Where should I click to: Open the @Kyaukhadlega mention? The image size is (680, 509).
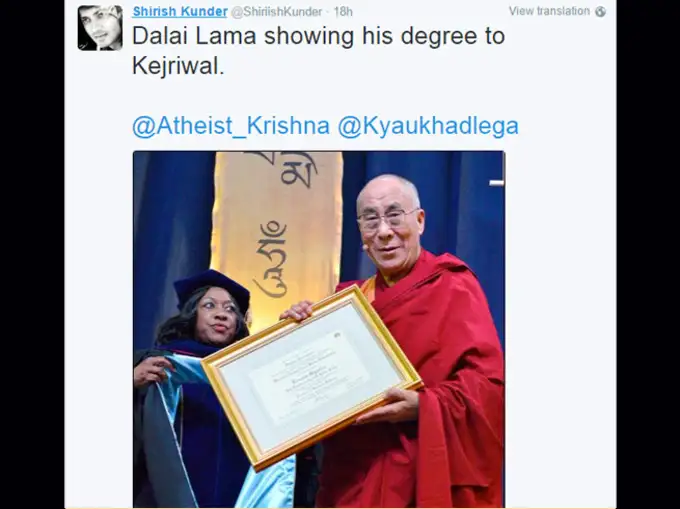(428, 126)
